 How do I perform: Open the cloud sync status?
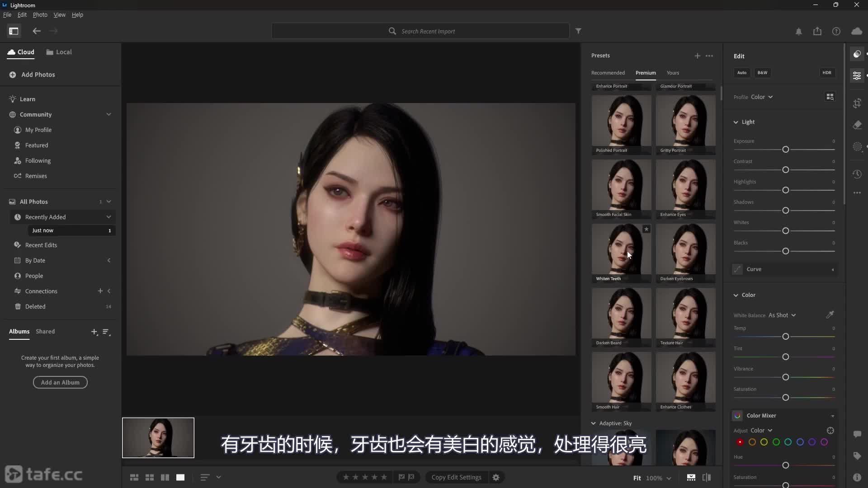857,31
